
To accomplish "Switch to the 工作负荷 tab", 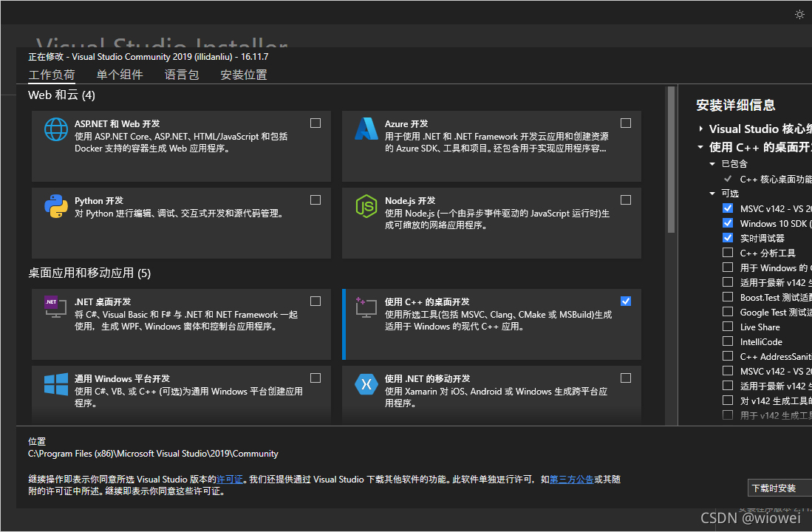I will coord(52,75).
